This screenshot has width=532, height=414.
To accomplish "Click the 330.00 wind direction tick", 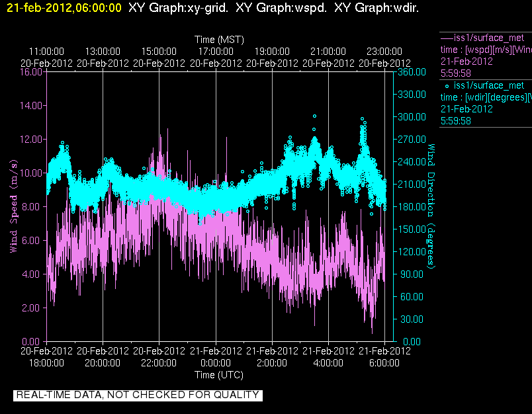I will click(412, 95).
